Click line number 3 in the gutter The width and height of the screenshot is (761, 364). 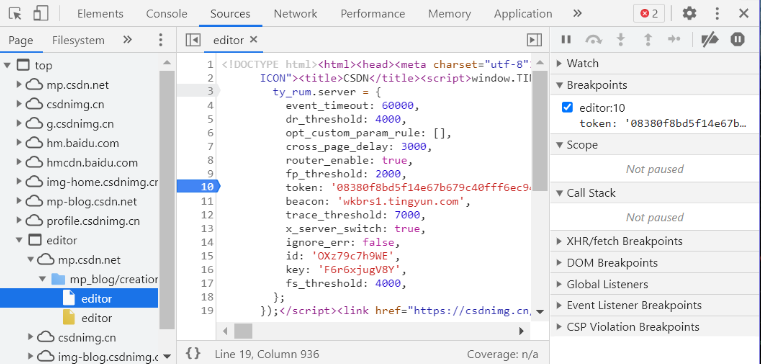coord(210,91)
